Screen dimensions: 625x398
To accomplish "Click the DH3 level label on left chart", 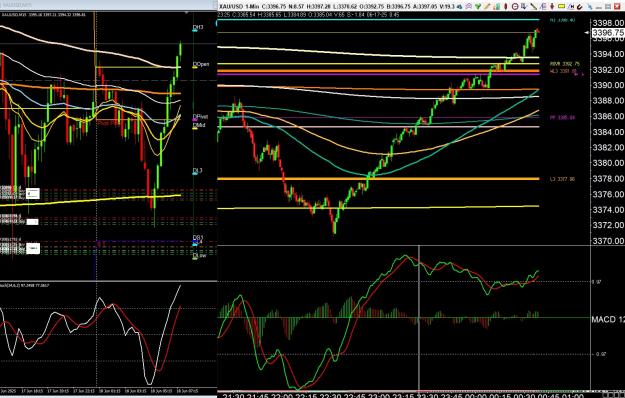I will [x=198, y=27].
